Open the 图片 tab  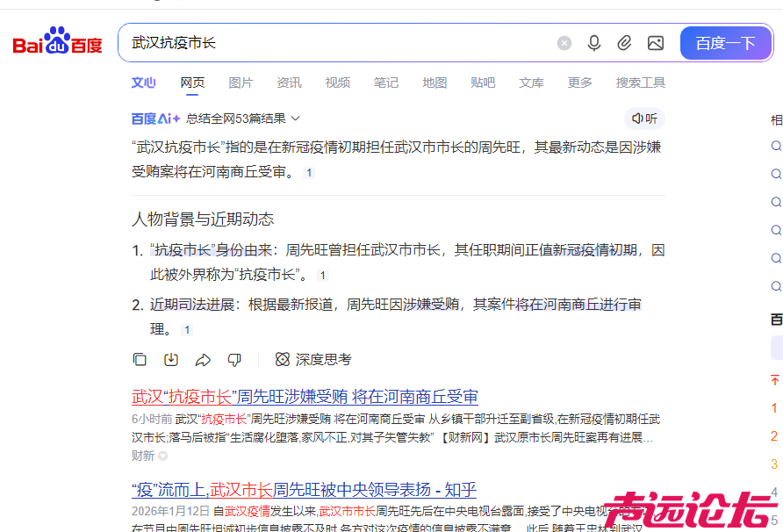pos(241,83)
